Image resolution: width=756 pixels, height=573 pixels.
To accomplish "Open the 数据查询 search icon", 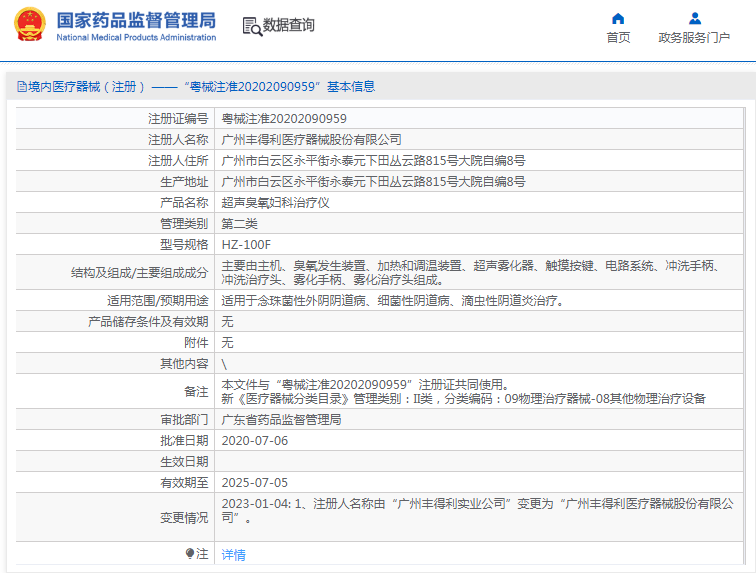I will click(252, 27).
